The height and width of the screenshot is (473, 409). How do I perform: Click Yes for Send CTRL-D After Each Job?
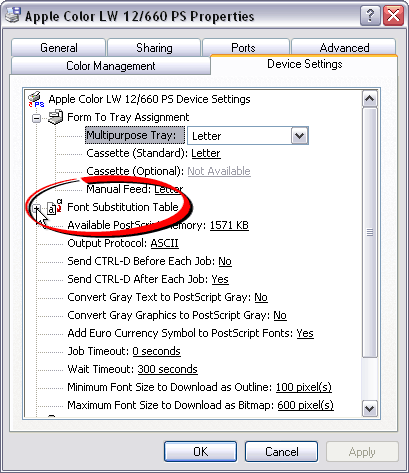[220, 279]
